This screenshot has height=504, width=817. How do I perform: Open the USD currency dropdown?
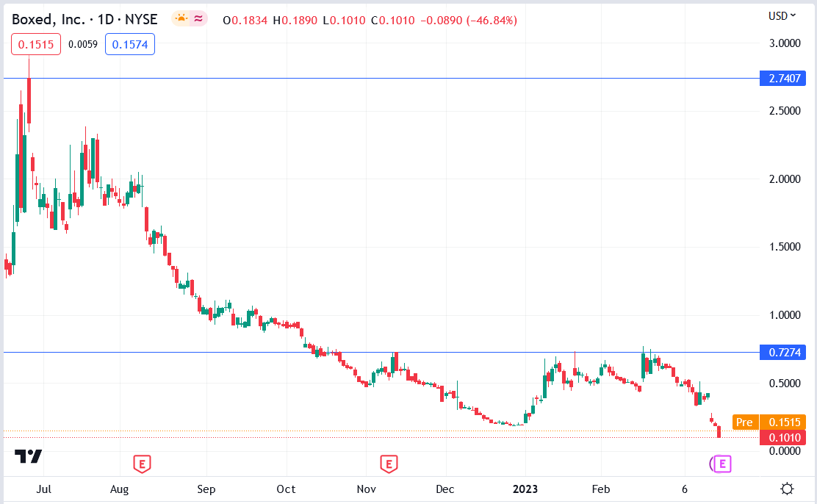coord(782,16)
